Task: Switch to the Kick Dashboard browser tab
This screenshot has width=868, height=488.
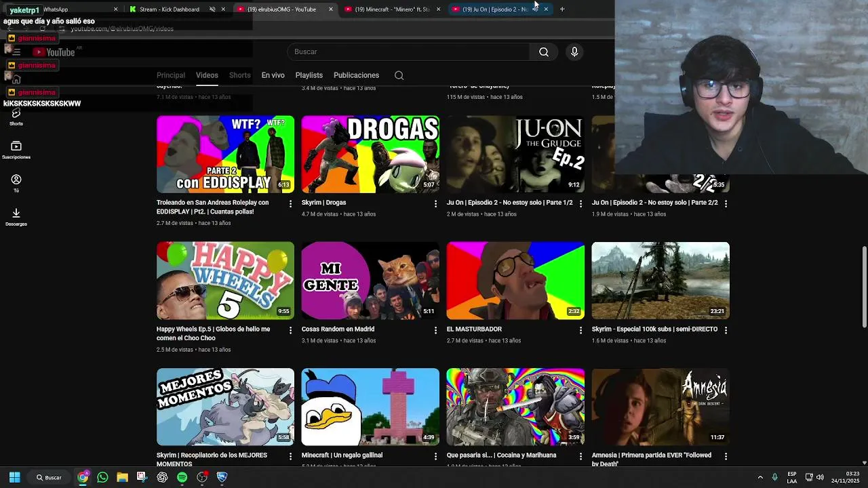Action: [x=178, y=9]
